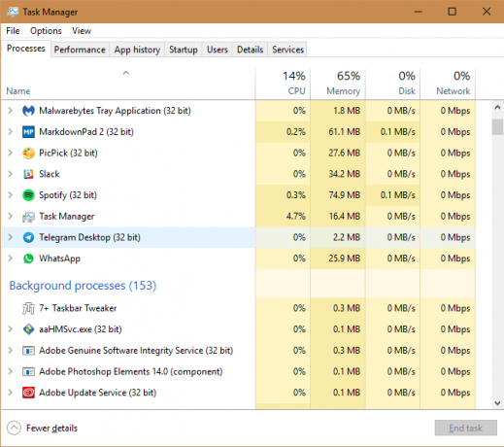The image size is (504, 447).
Task: Click the End task button
Action: [x=465, y=429]
